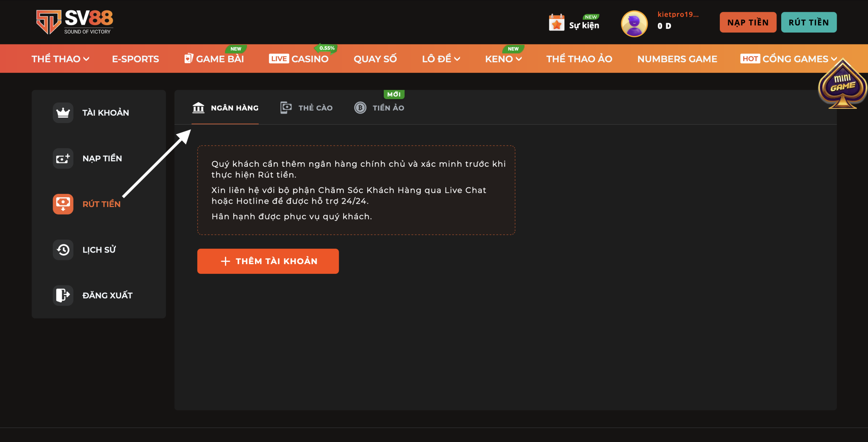This screenshot has width=868, height=442.
Task: Expand the Thể Thao dropdown menu
Action: [60, 59]
